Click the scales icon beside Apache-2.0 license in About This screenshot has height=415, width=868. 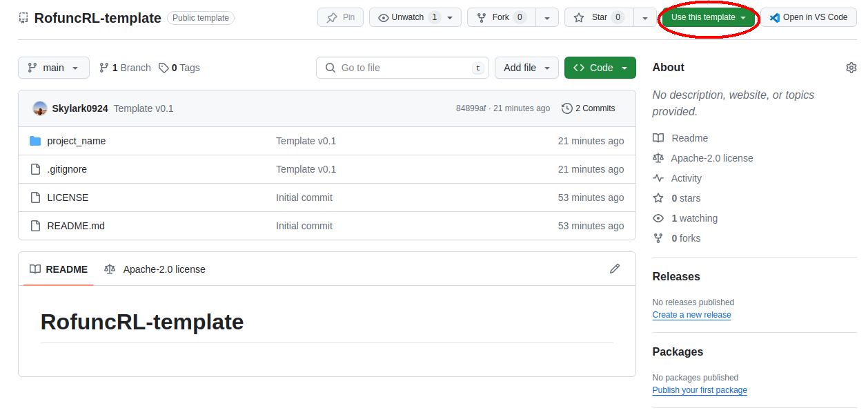tap(658, 158)
